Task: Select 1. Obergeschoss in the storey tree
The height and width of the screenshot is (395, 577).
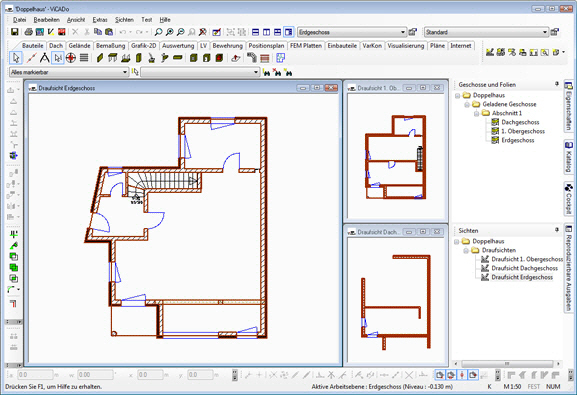Action: click(523, 131)
